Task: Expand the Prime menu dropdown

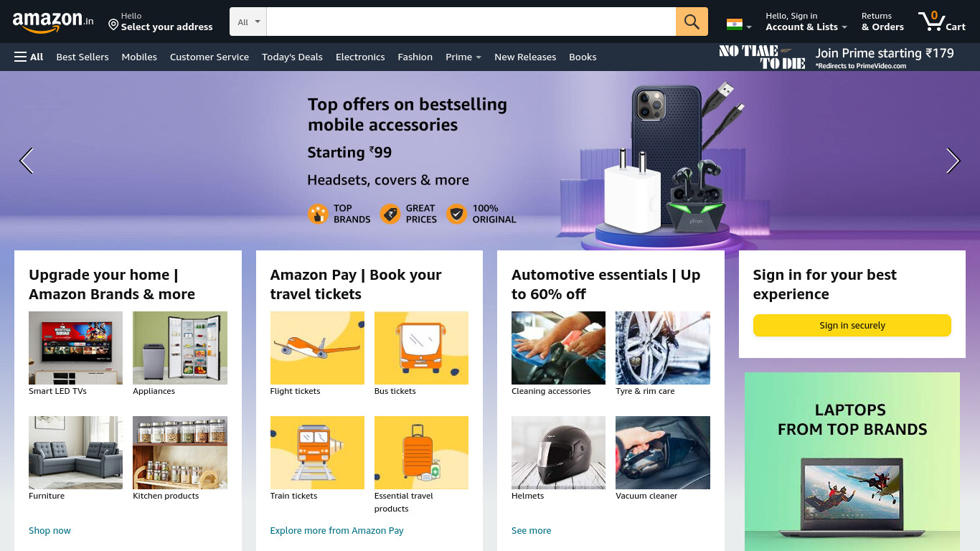Action: tap(463, 57)
